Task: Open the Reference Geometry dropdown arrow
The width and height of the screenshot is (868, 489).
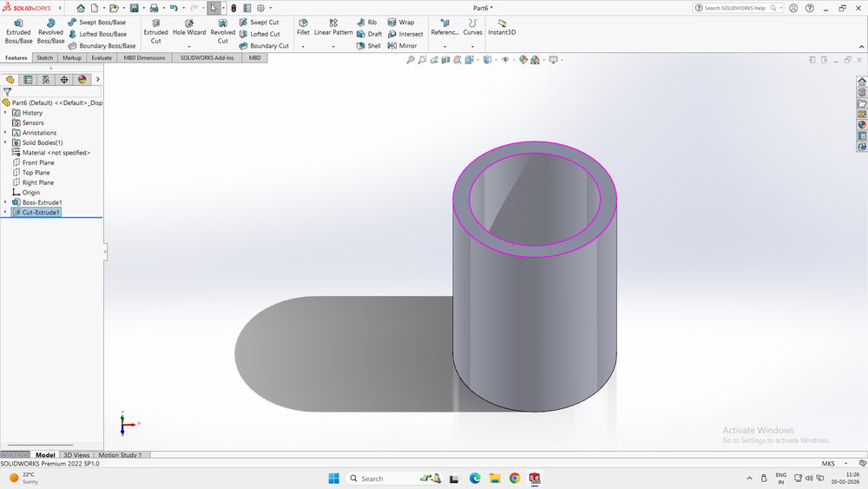Action: click(x=444, y=47)
